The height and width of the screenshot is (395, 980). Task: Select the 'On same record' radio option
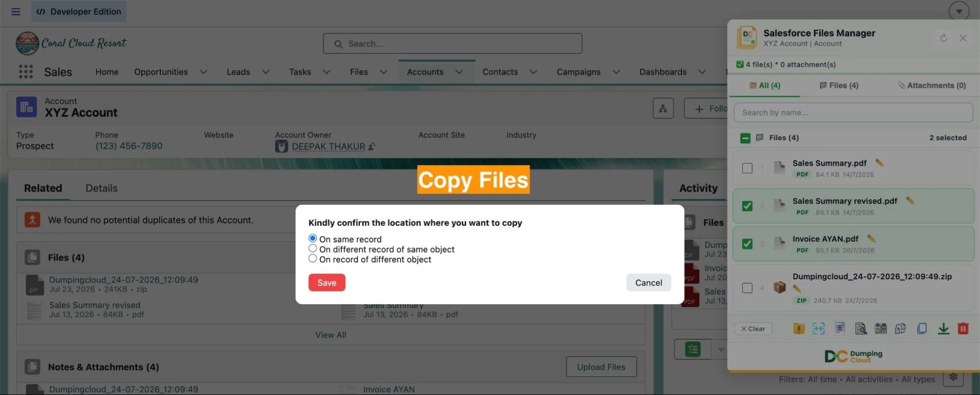(313, 238)
